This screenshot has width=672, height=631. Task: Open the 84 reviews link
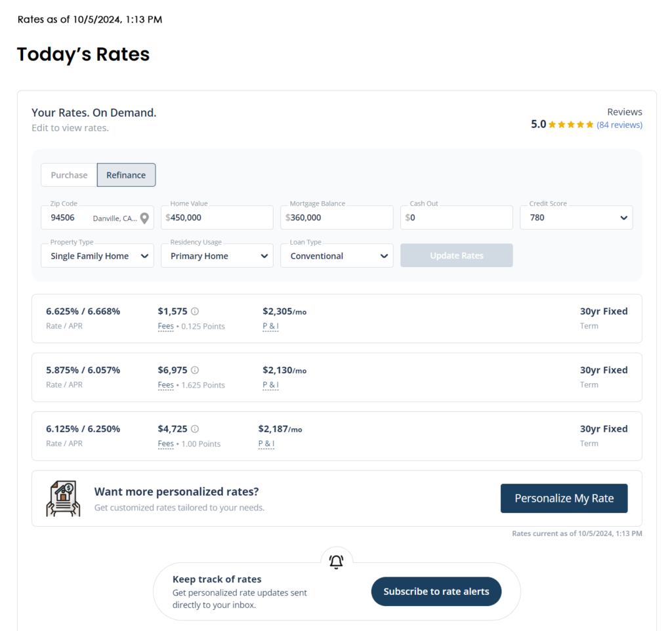tap(619, 125)
